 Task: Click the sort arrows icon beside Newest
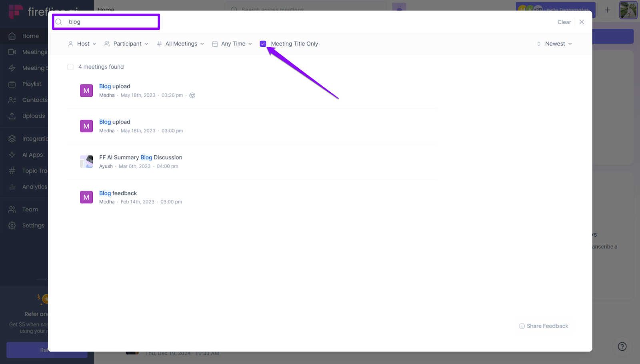pos(539,44)
